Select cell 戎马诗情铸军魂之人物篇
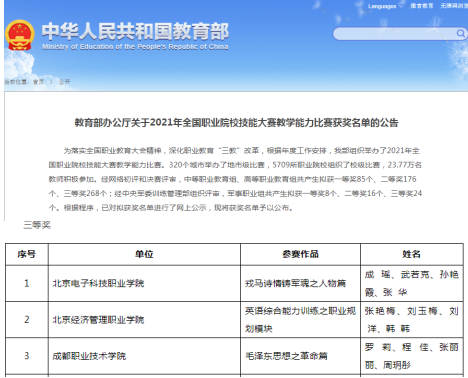 click(x=300, y=283)
